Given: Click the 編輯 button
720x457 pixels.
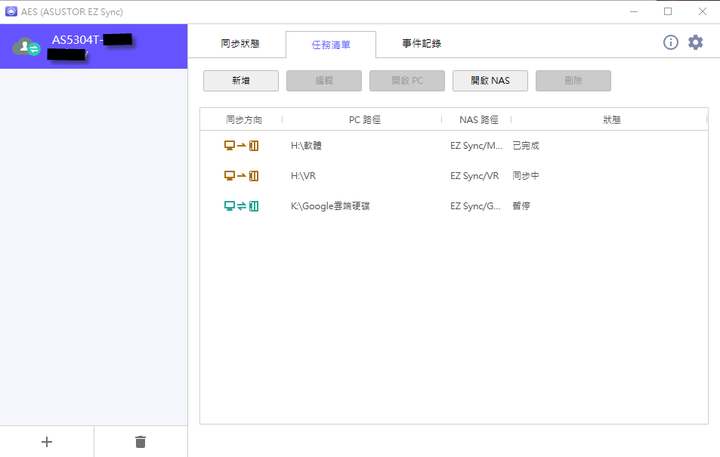Looking at the screenshot, I should [324, 81].
